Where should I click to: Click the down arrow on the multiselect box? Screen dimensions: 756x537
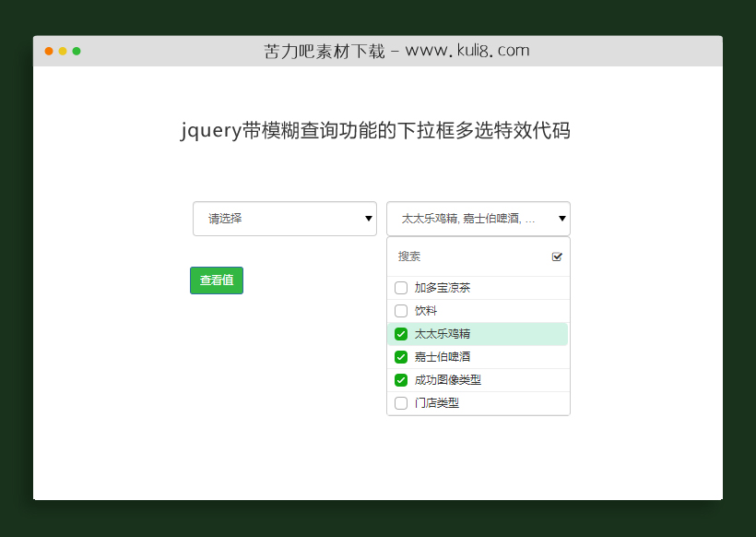click(x=561, y=219)
